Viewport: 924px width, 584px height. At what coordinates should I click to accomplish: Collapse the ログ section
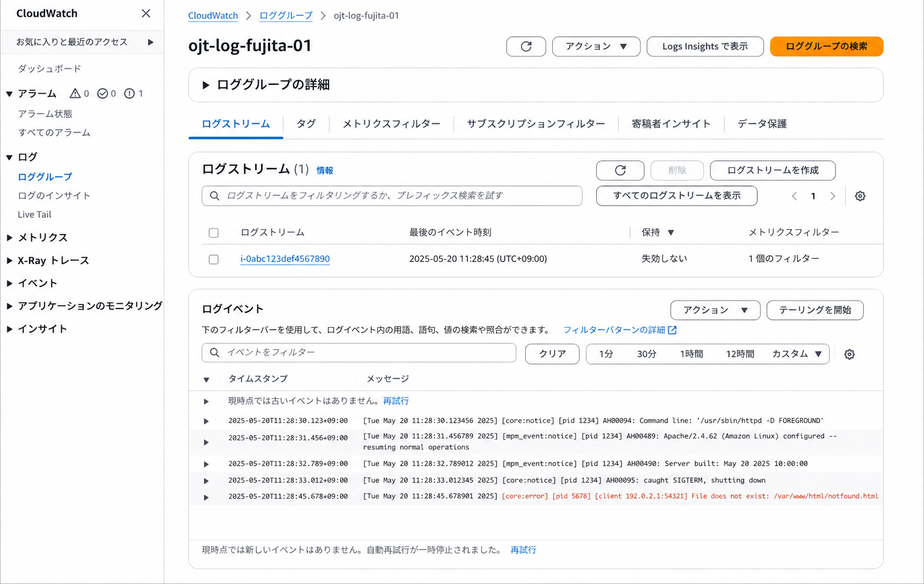point(10,158)
